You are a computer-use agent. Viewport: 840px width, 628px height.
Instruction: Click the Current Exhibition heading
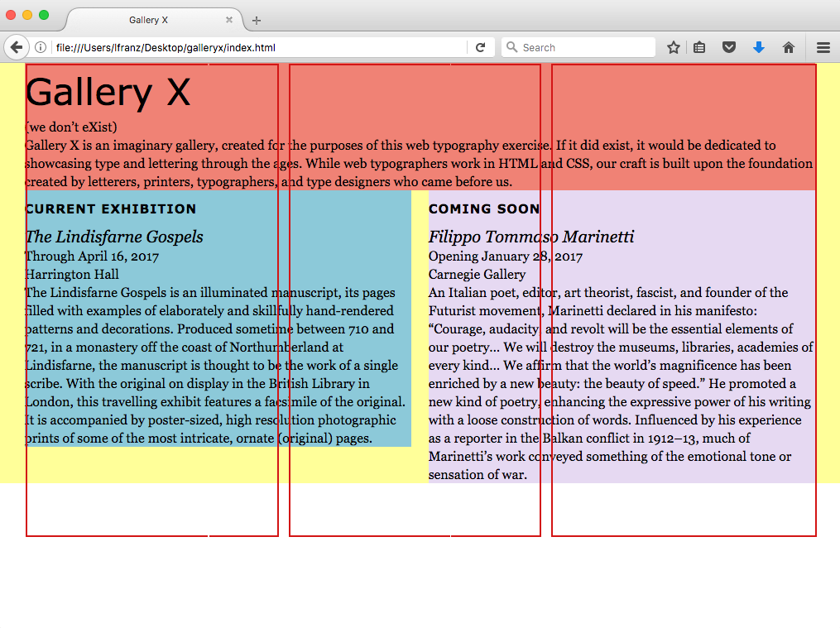(x=111, y=209)
